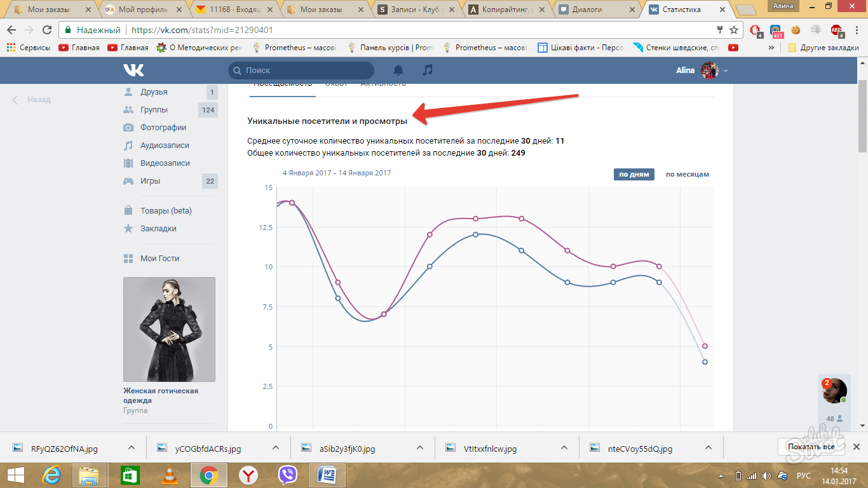Open Viber from the taskbar

tap(287, 475)
